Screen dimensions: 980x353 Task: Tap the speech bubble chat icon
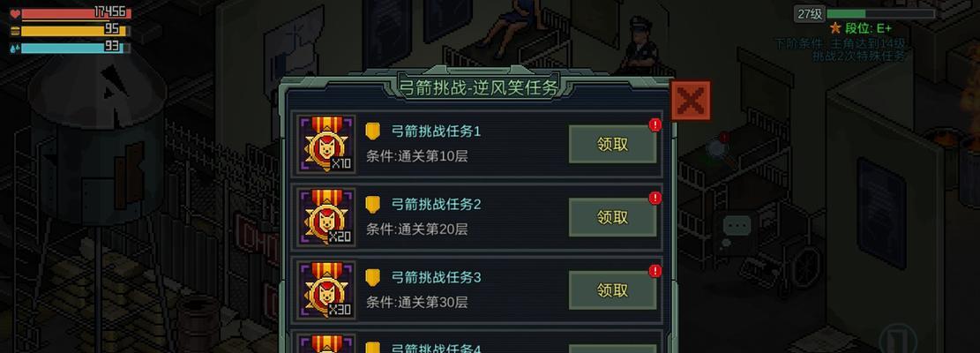click(x=737, y=225)
